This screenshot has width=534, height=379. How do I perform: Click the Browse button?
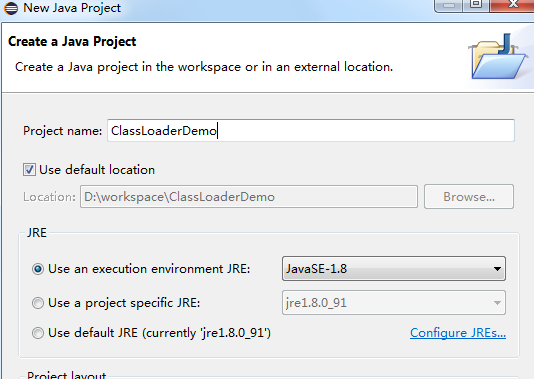469,196
